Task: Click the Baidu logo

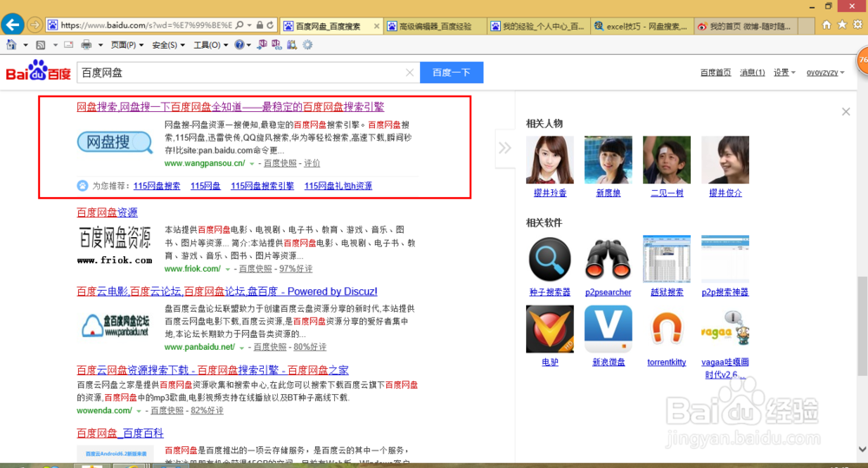Action: pyautogui.click(x=38, y=71)
